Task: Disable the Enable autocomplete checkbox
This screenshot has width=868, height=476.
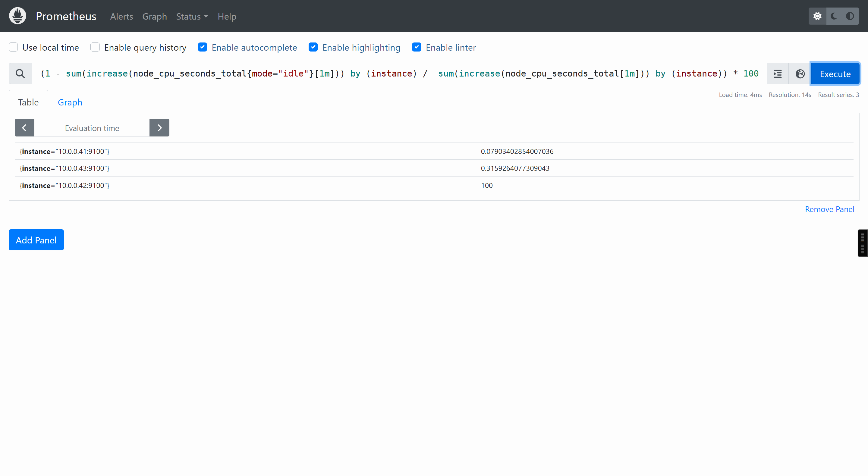Action: click(x=202, y=47)
